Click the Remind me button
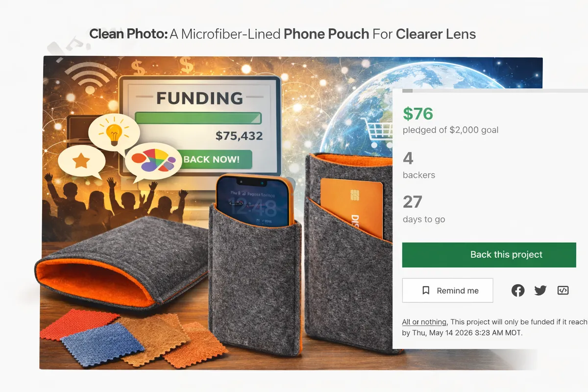Viewport: 588px width, 392px height. pyautogui.click(x=447, y=291)
